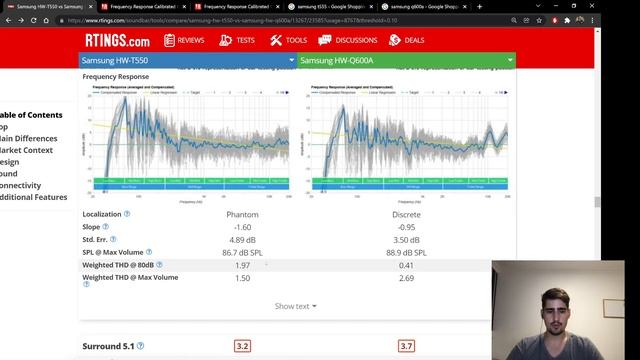Image resolution: width=640 pixels, height=360 pixels.
Task: Select the 4.89 dB Std. Err. value
Action: pos(242,240)
